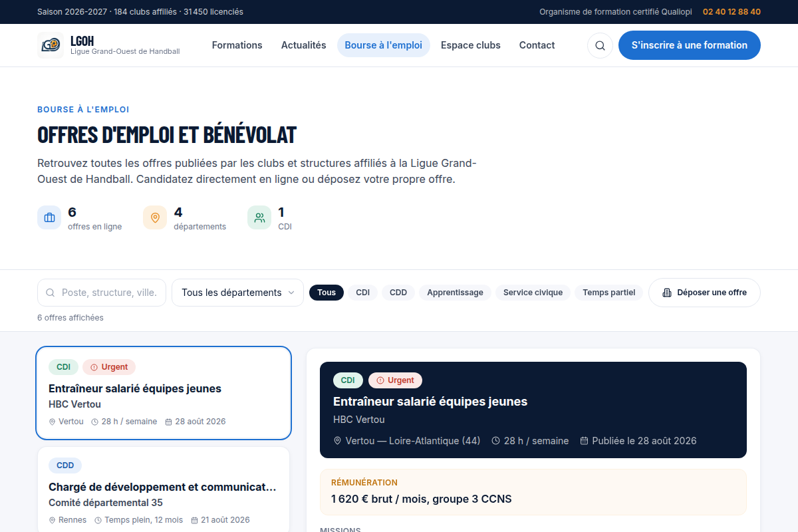The image size is (798, 532).
Task: Open the Formations menu
Action: click(x=237, y=45)
